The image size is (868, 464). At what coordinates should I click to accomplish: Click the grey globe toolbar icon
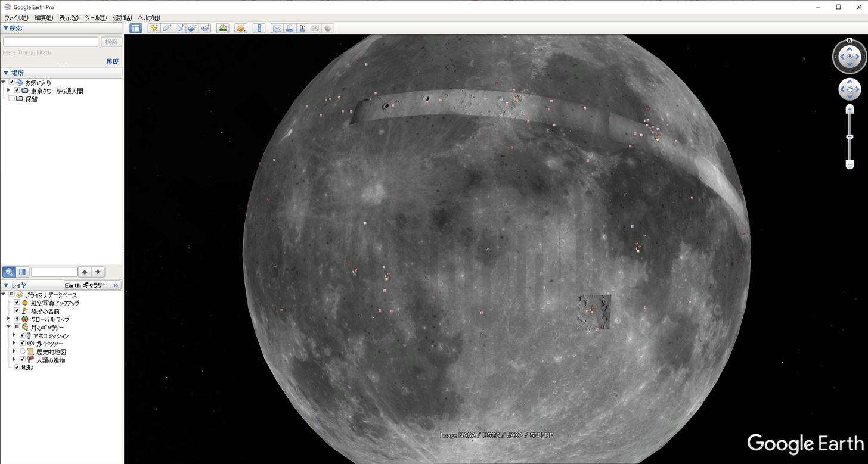tap(328, 28)
